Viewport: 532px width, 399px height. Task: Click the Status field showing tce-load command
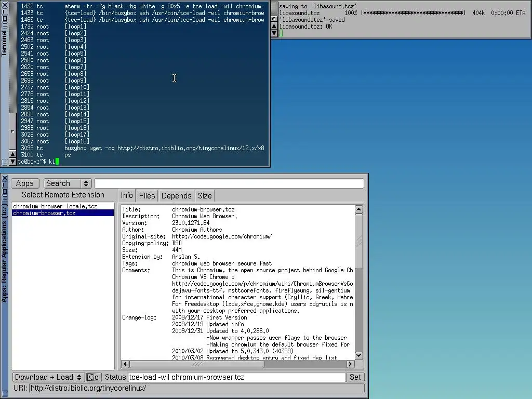(237, 377)
